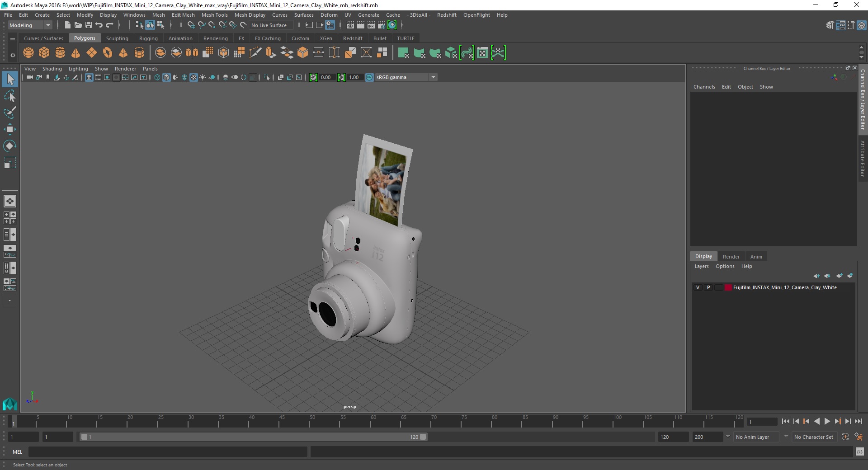Switch to the Sculpting shelf tab

117,38
